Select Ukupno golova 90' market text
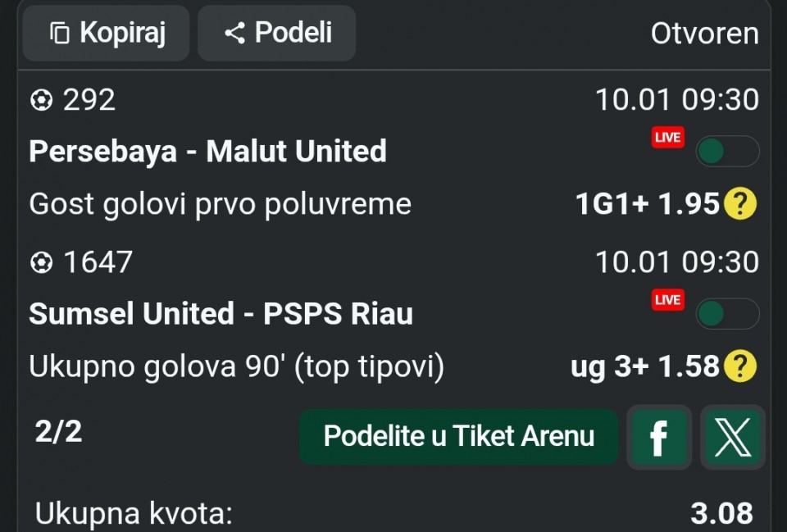 point(236,366)
